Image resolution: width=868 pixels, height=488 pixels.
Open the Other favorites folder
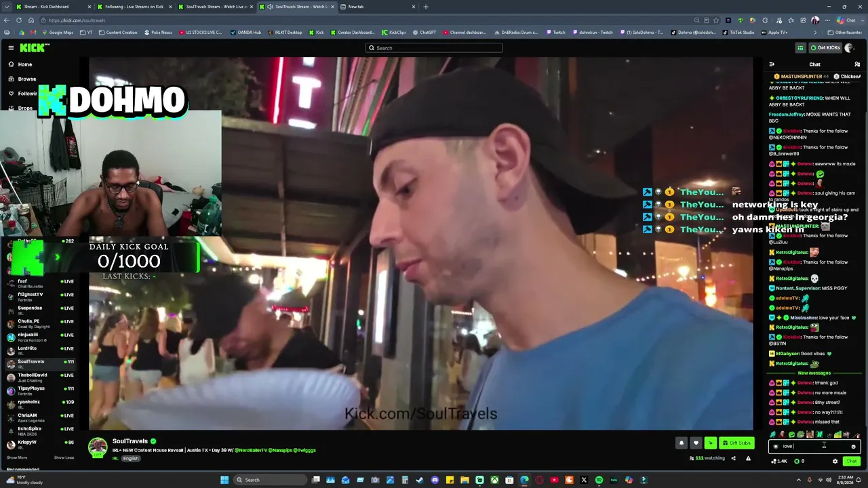tap(845, 33)
